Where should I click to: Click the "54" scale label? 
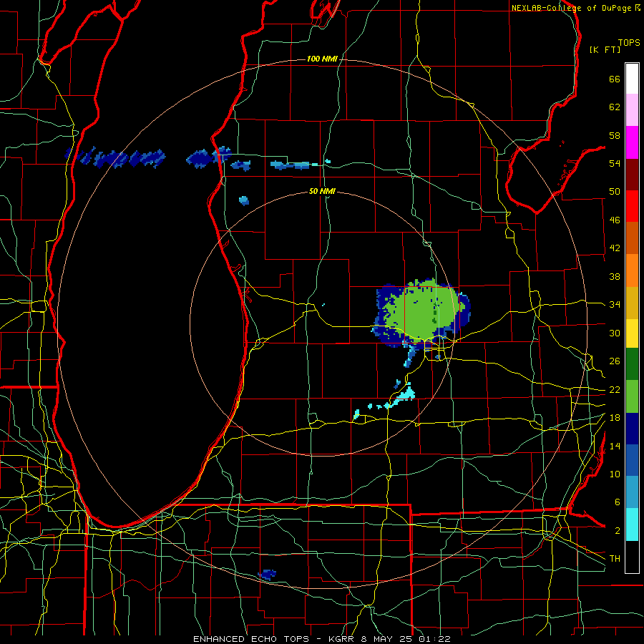coord(615,163)
